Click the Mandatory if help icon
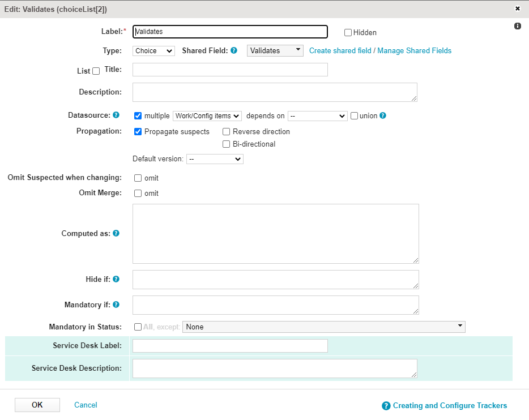The width and height of the screenshot is (529, 420). 116,305
